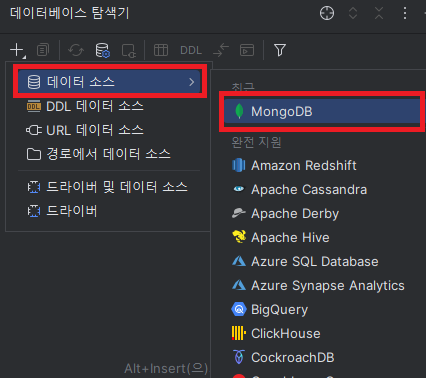Open Data Source Properties icon
The image size is (426, 378).
[102, 50]
